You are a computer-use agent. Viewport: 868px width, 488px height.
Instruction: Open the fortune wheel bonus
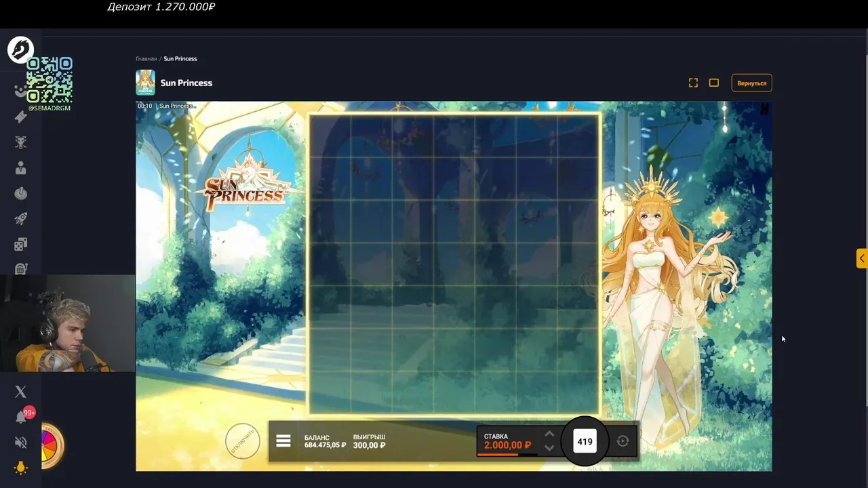[52, 446]
